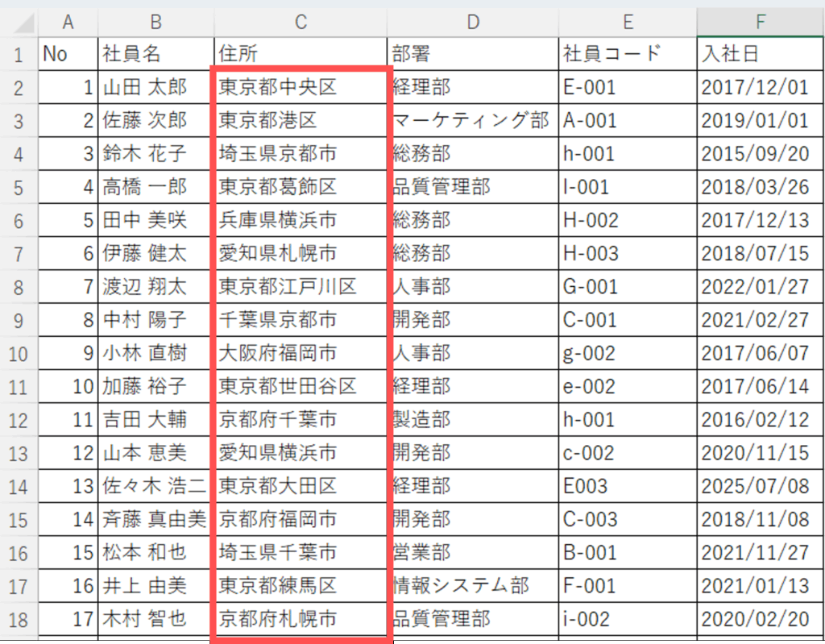Select row 1 via its row header
This screenshot has height=644, width=825.
(19, 54)
